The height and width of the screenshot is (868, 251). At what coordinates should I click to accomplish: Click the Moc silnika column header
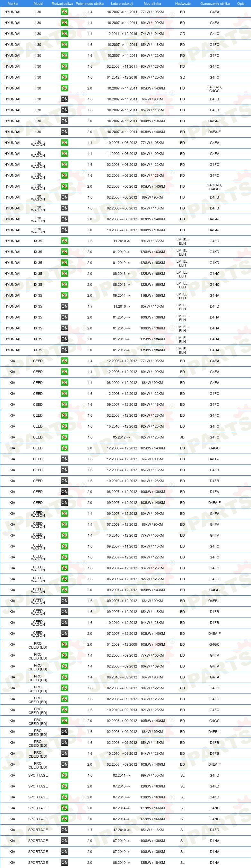(152, 4)
